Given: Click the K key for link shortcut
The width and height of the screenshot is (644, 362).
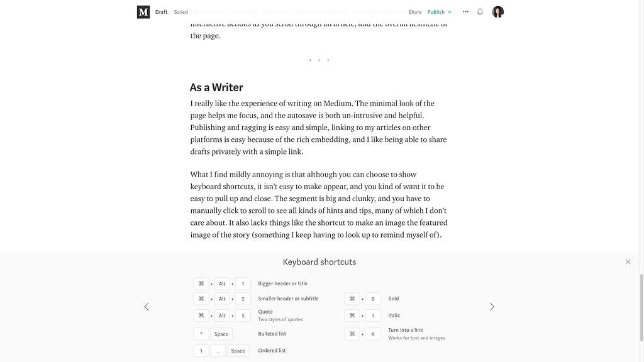Looking at the screenshot, I should coord(373,334).
